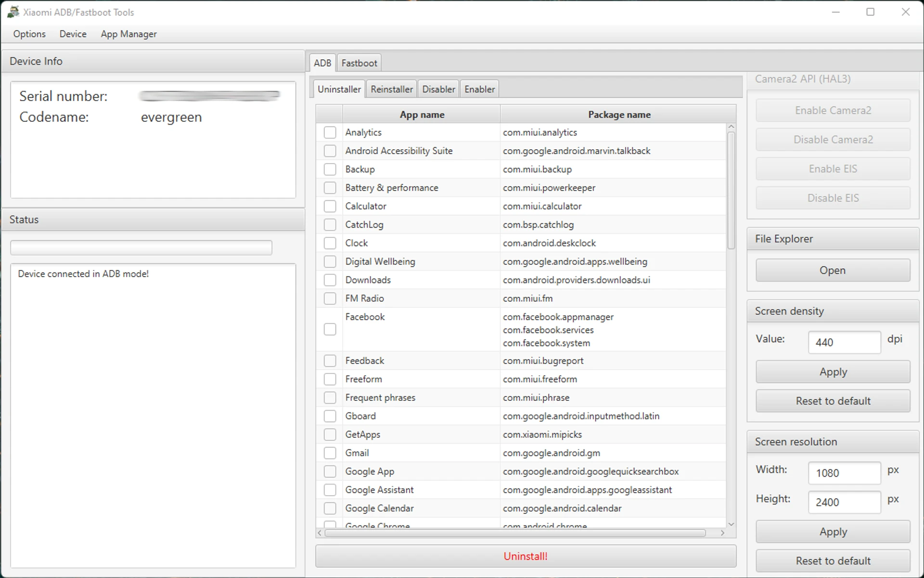This screenshot has width=924, height=578.
Task: Open the File Explorer
Action: point(833,270)
